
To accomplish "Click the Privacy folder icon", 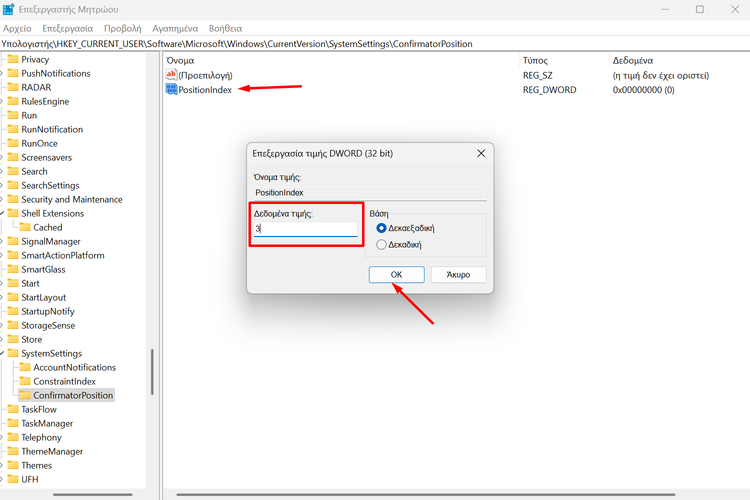I will tap(13, 59).
